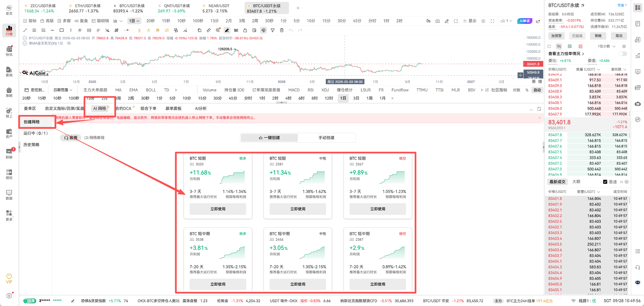The image size is (644, 306).
Task: Expand more indicators arrow after TD
Action: tap(176, 90)
